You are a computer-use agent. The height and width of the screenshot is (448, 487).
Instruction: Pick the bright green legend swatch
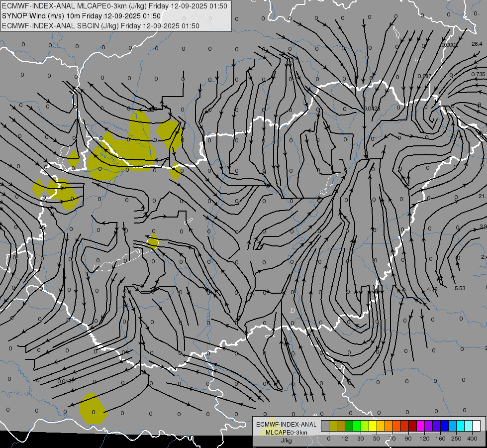pos(357,426)
